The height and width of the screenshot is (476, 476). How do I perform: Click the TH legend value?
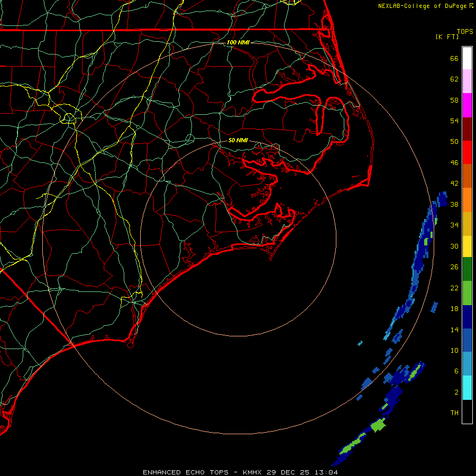click(454, 413)
